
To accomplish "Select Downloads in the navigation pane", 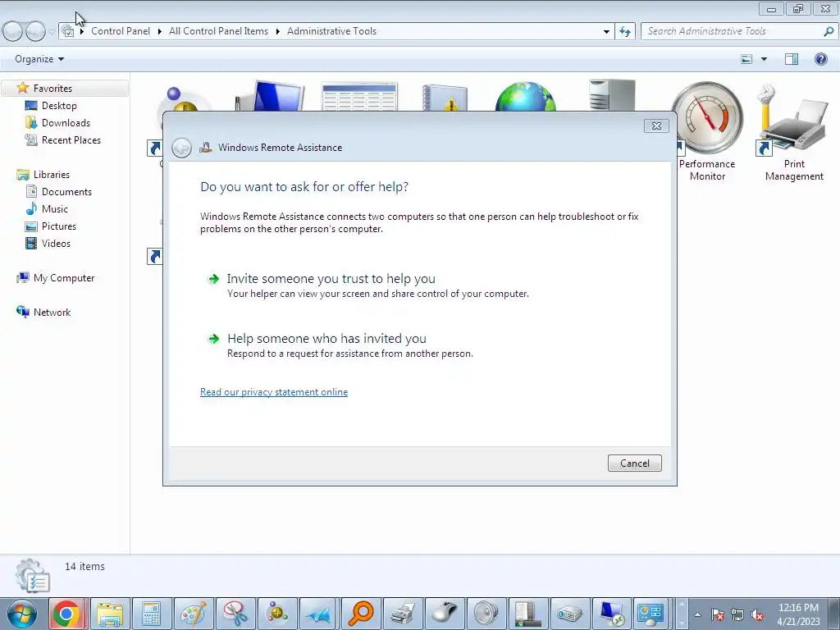I will (x=66, y=123).
